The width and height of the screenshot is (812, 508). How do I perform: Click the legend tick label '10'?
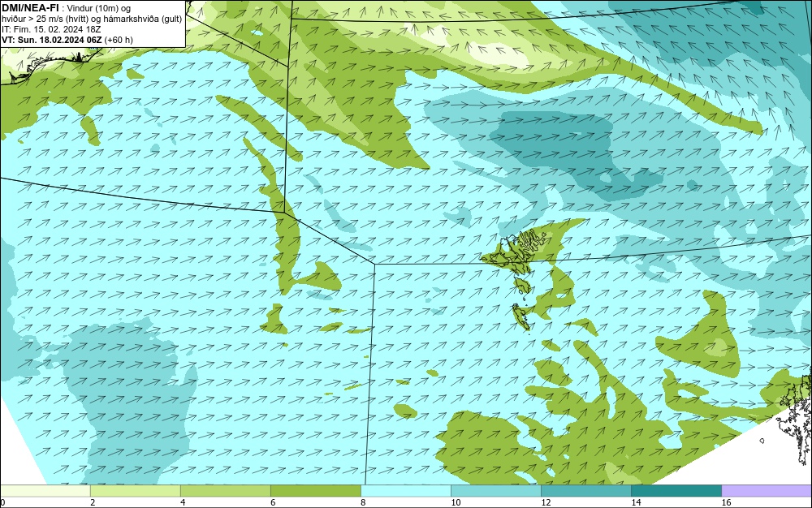[456, 502]
